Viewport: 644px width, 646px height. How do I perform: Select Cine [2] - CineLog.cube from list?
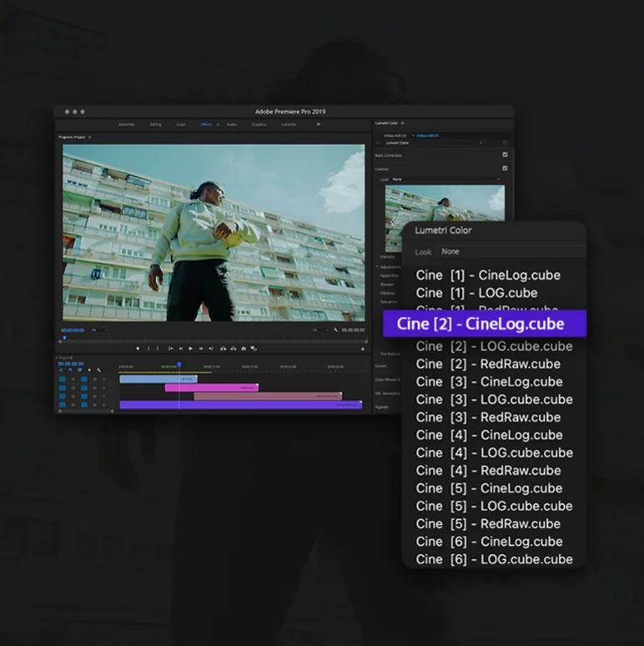(x=485, y=324)
